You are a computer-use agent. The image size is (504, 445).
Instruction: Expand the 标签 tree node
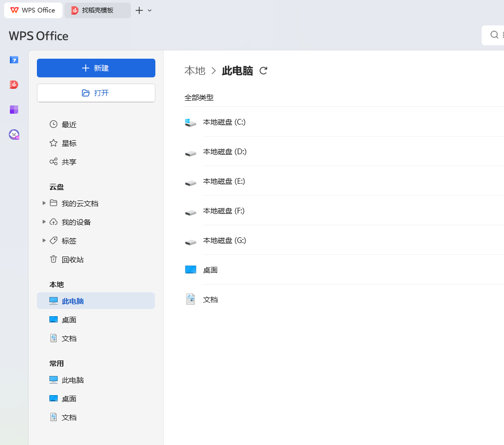pyautogui.click(x=44, y=240)
